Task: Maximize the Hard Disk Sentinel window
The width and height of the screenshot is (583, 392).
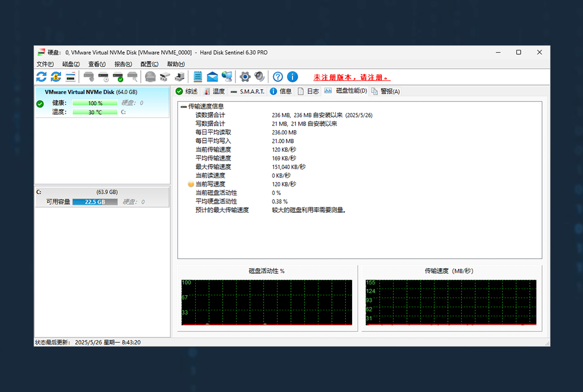Action: (519, 53)
